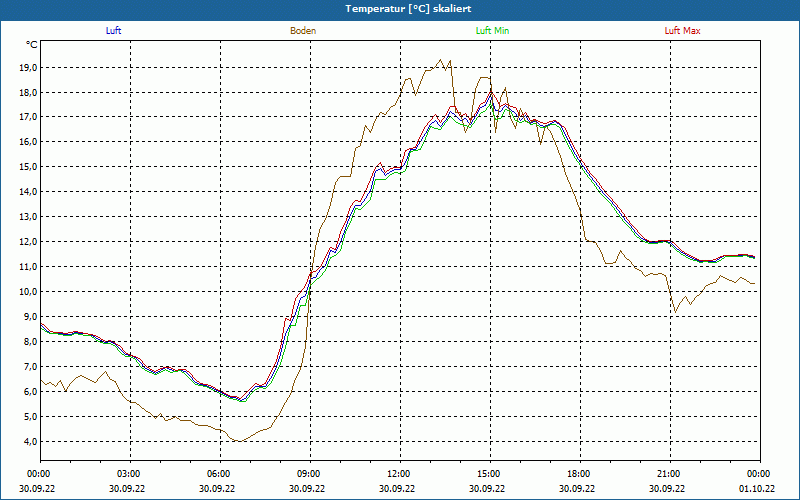Click the 21:00 time axis label
This screenshot has height=500, width=800.
pyautogui.click(x=668, y=474)
